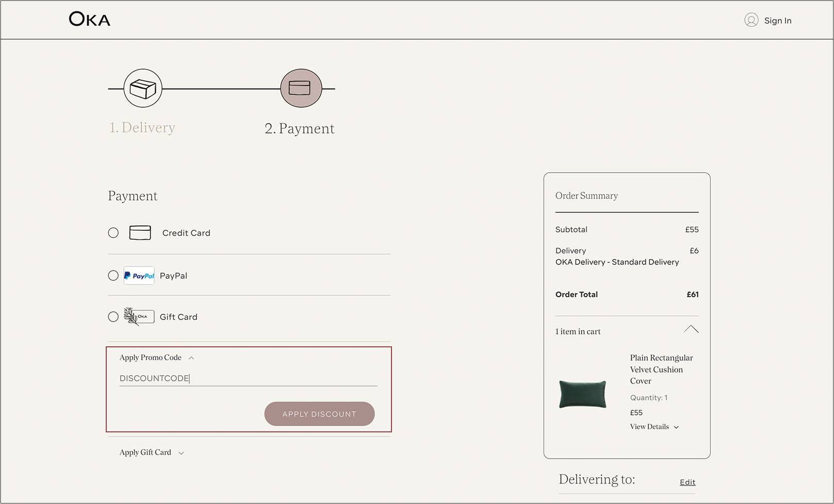Select the Credit Card radio button
The width and height of the screenshot is (834, 504).
113,232
